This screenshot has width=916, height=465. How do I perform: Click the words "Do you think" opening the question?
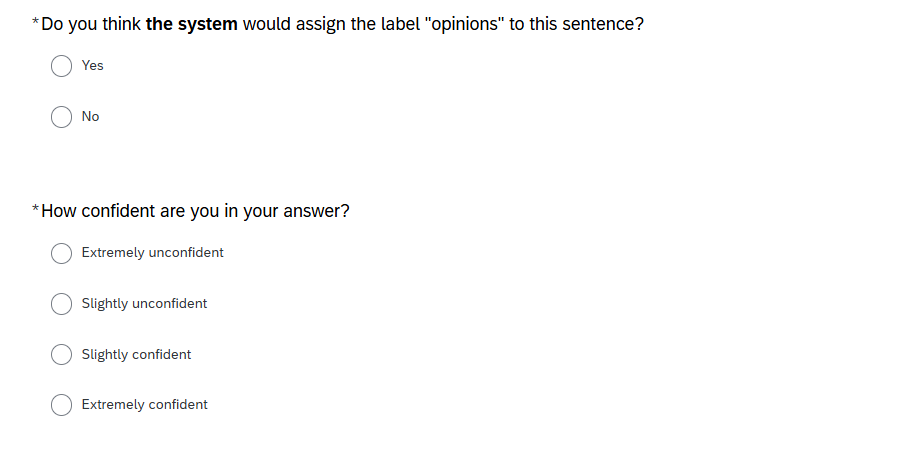click(91, 24)
